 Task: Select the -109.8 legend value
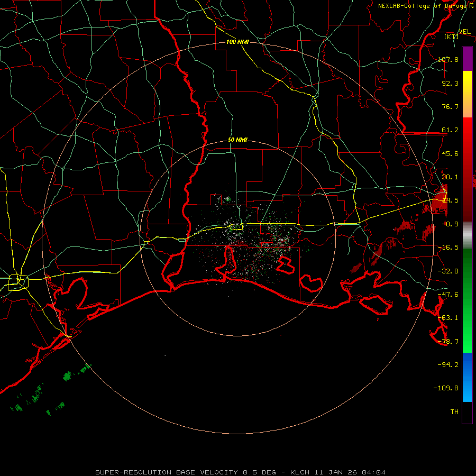coord(446,388)
